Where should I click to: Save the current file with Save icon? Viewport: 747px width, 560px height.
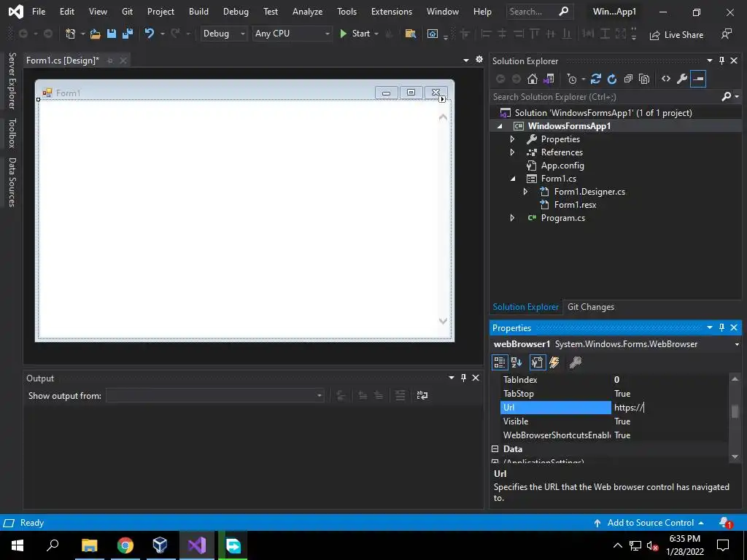pos(112,34)
